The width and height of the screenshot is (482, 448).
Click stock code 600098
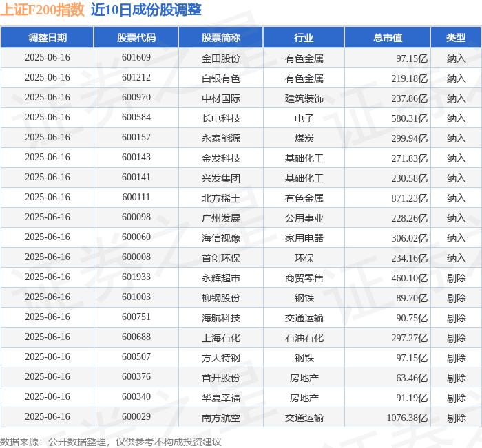coord(136,217)
